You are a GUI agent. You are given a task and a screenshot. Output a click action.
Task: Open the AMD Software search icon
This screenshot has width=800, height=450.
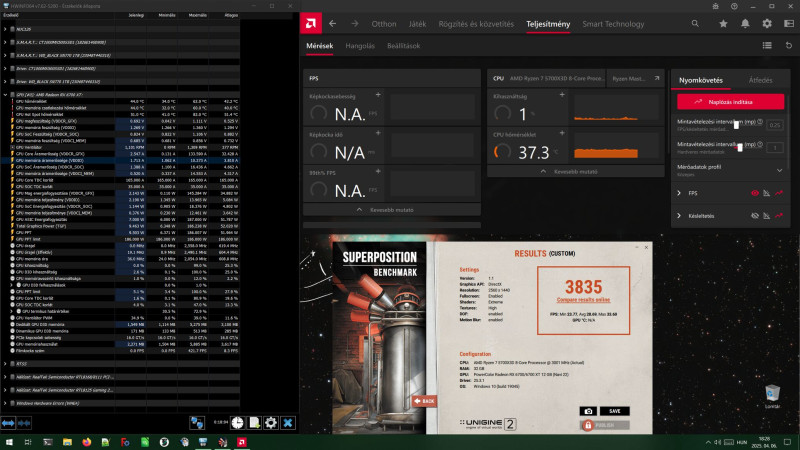point(695,23)
